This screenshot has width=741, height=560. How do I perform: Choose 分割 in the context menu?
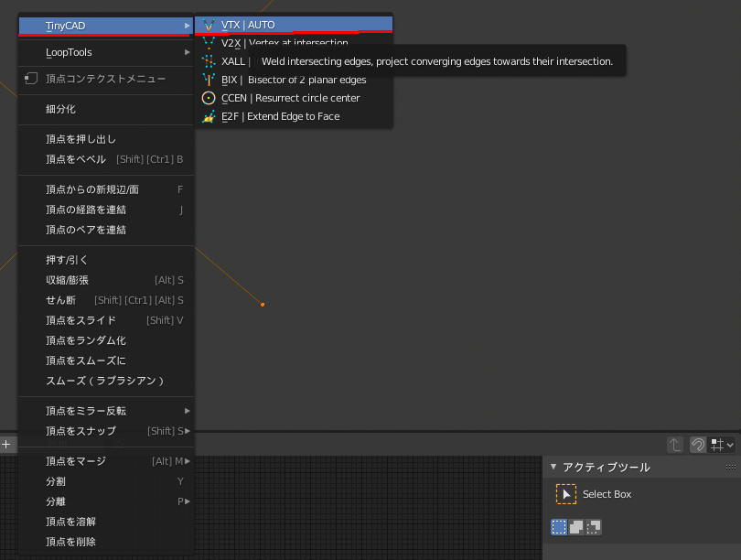(x=106, y=481)
